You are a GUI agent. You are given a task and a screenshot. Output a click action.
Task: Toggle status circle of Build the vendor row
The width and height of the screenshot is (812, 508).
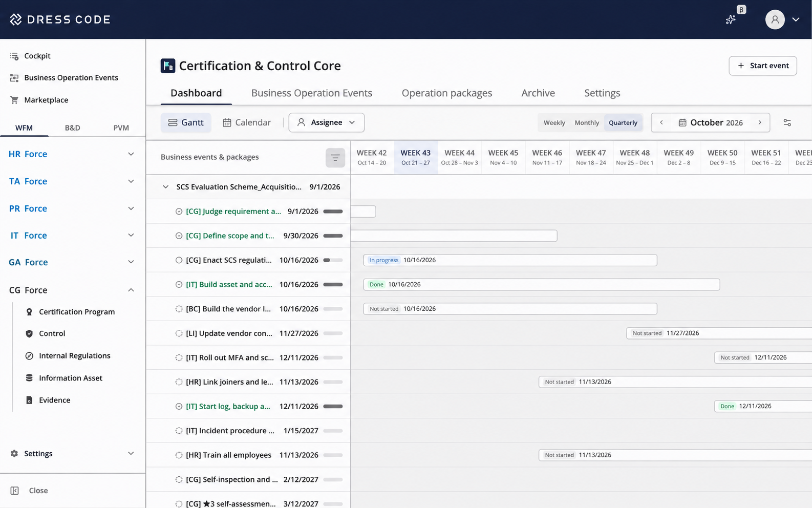pos(179,309)
